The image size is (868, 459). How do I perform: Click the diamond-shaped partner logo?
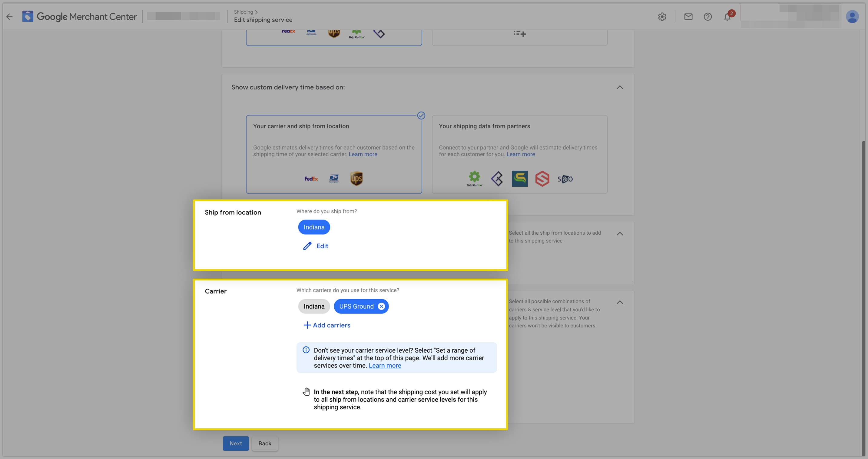coord(497,179)
